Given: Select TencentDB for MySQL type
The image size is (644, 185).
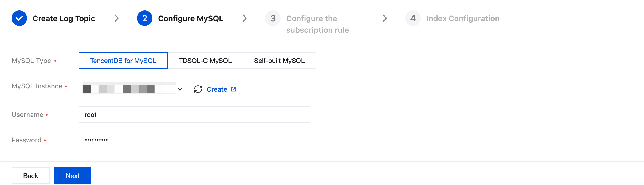Looking at the screenshot, I should click(x=123, y=61).
